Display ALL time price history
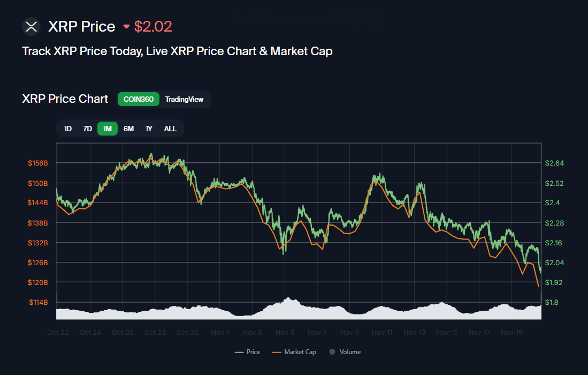Image resolution: width=588 pixels, height=375 pixels. [x=170, y=129]
